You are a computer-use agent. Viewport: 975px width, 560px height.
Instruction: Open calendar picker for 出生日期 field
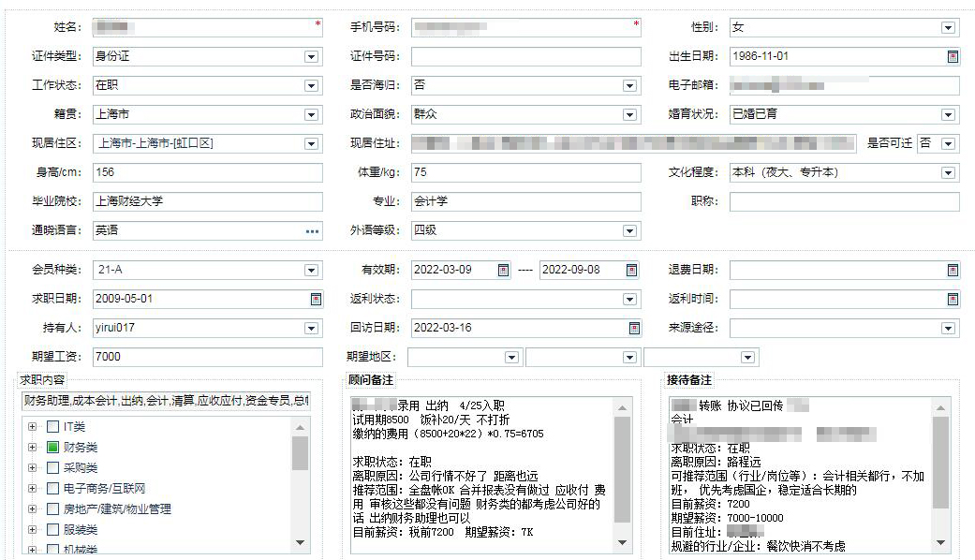pos(952,56)
